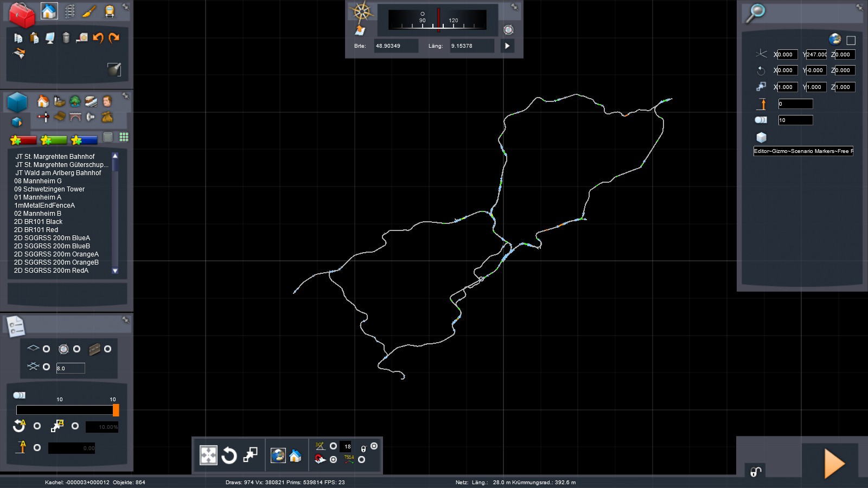868x488 pixels.
Task: Select the buildings category in the object browser
Action: [x=43, y=101]
